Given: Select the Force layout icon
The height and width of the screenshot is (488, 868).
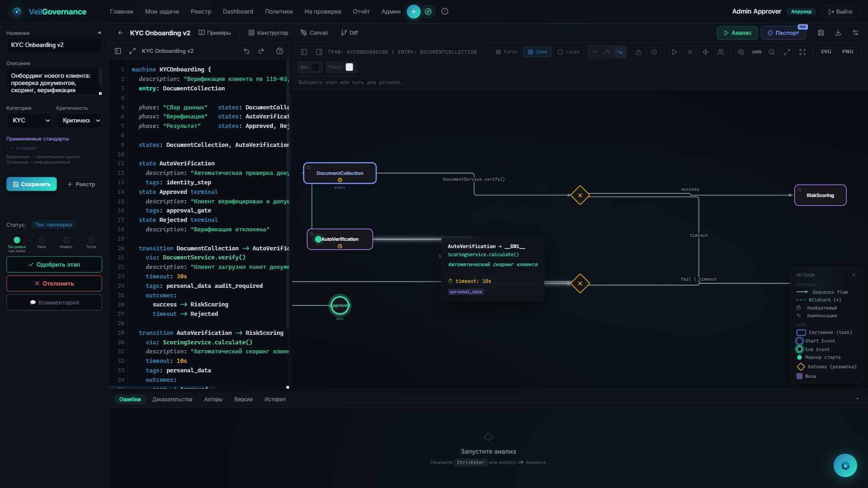Looking at the screenshot, I should point(506,52).
